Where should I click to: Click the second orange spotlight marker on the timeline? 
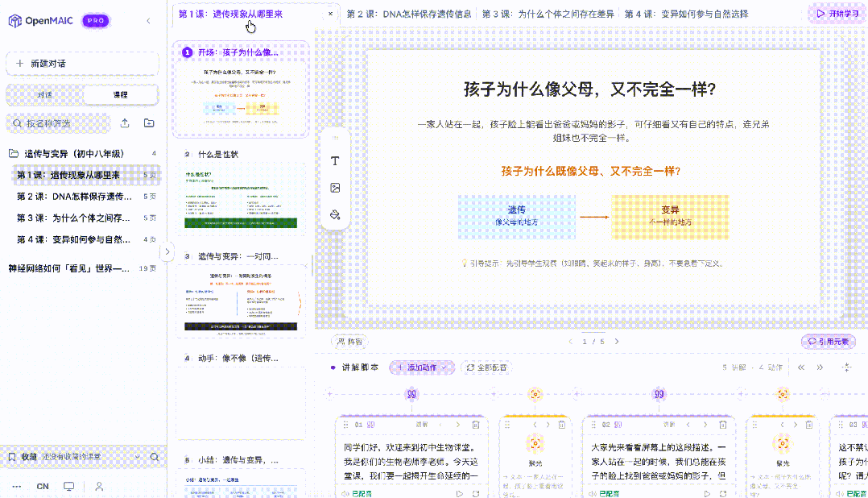tap(783, 394)
